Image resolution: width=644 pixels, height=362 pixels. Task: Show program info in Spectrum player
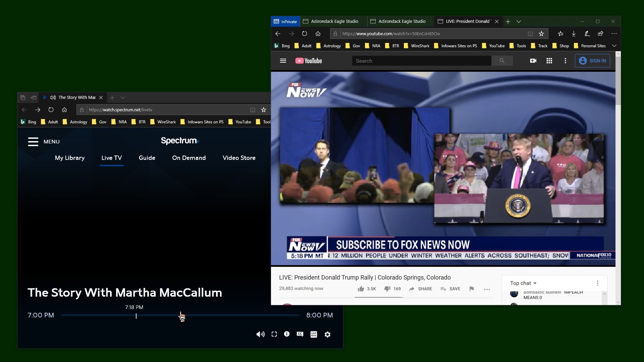pyautogui.click(x=287, y=334)
